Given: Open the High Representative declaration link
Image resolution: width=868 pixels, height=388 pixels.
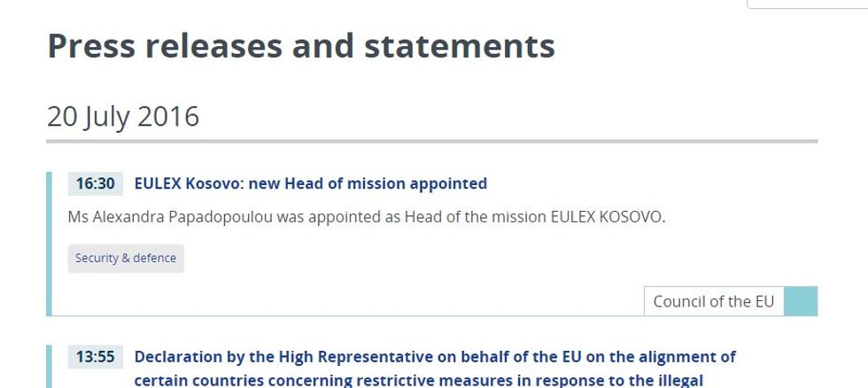Looking at the screenshot, I should 434,357.
